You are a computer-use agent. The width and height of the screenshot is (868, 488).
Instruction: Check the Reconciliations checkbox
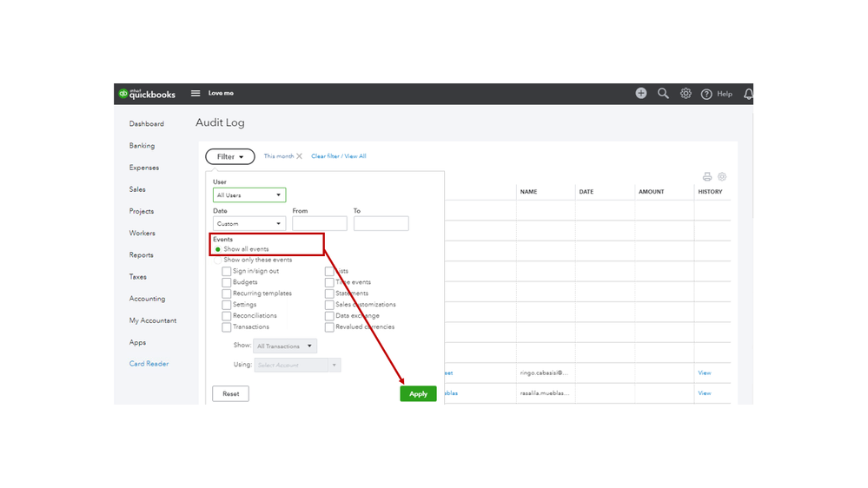pos(227,316)
